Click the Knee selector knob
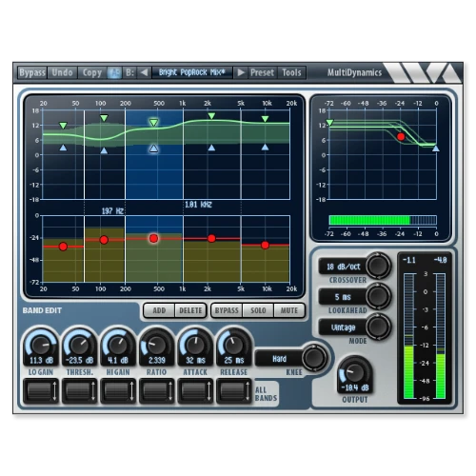The height and width of the screenshot is (476, 476). pos(314,358)
